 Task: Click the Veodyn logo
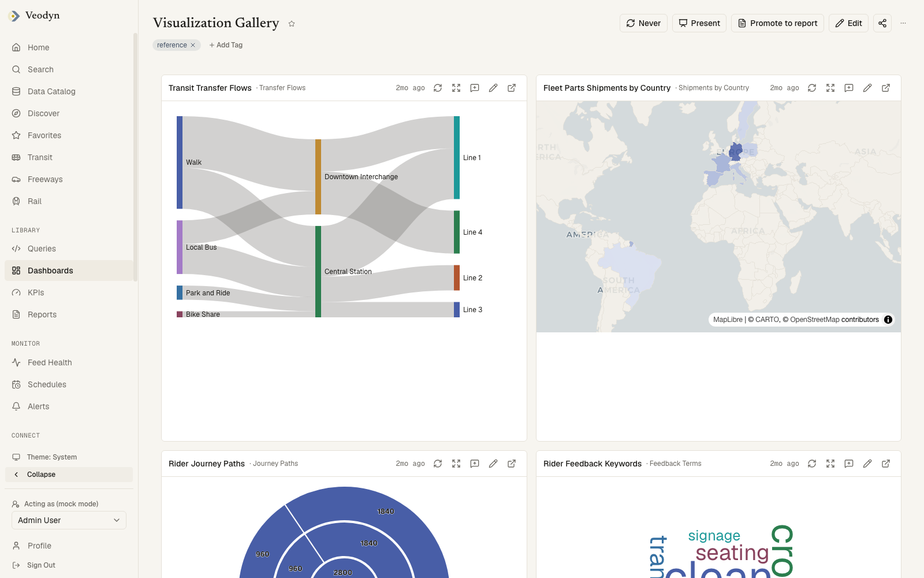35,16
